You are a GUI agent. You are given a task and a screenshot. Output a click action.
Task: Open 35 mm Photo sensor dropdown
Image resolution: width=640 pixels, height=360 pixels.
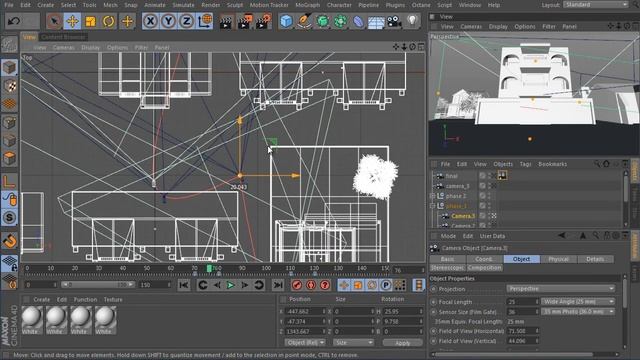coord(578,311)
